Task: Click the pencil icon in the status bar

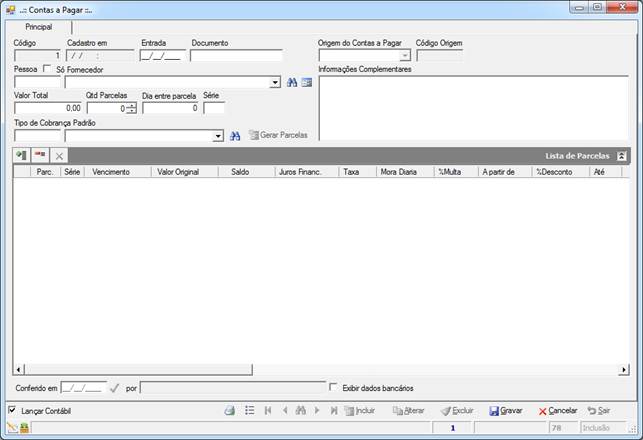Action: [x=12, y=428]
